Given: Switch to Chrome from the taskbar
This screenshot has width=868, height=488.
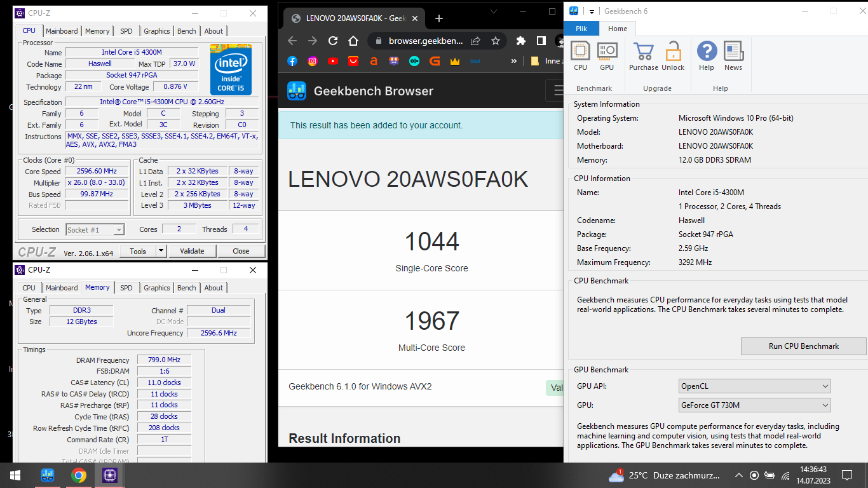Looking at the screenshot, I should coord(79,475).
